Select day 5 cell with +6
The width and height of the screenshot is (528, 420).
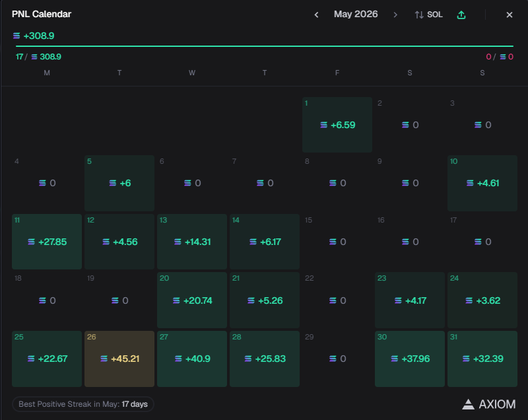(119, 183)
